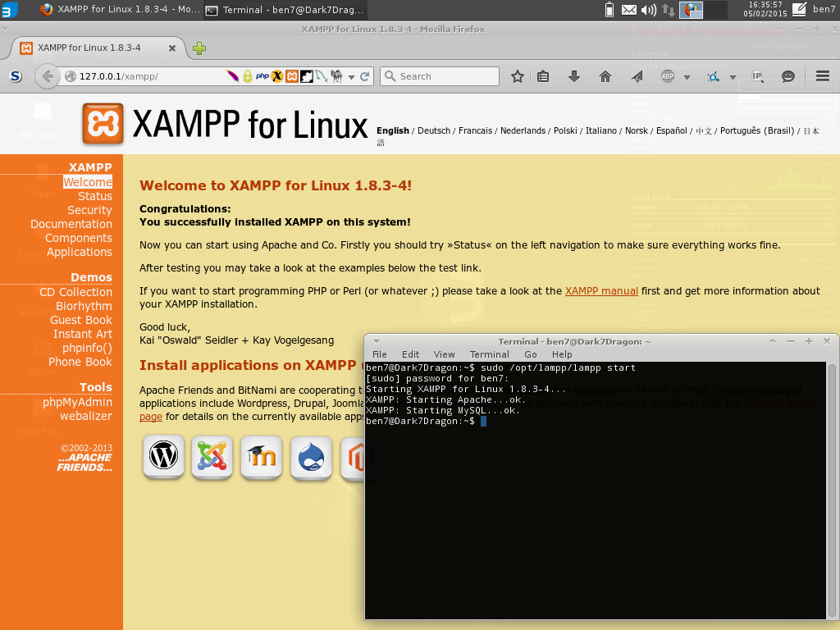Click the MySQL dolphin icon in address bar

coord(321,75)
